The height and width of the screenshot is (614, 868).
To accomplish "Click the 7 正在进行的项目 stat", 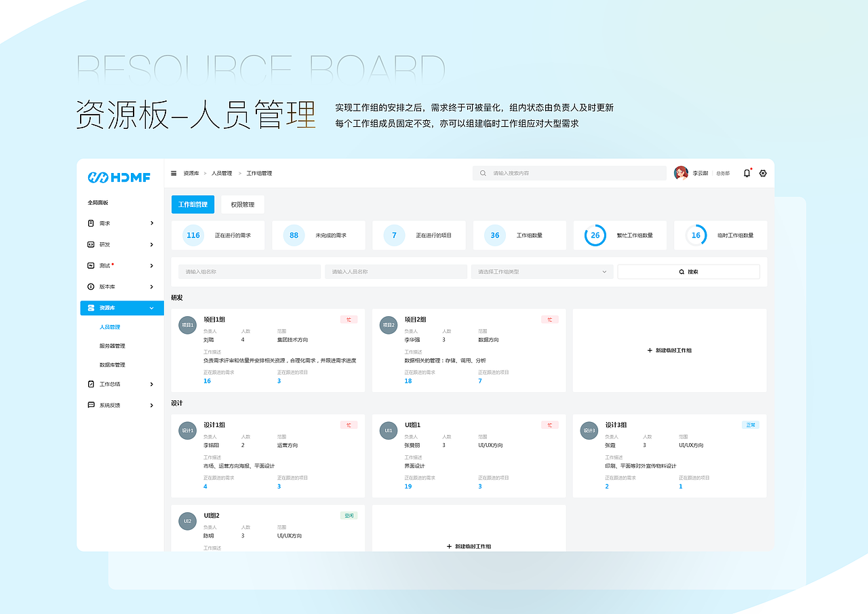I will coord(419,235).
